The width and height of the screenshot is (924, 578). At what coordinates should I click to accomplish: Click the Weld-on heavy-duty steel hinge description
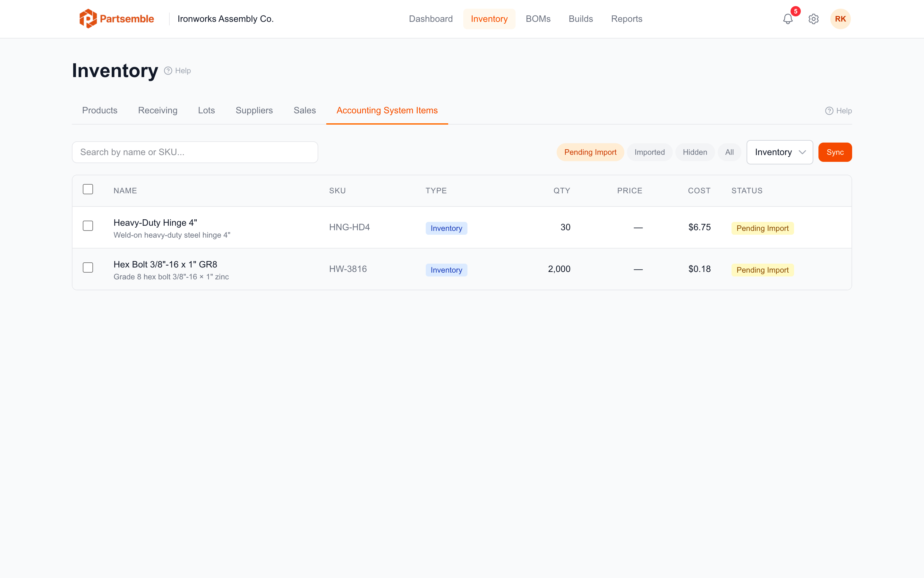coord(172,235)
